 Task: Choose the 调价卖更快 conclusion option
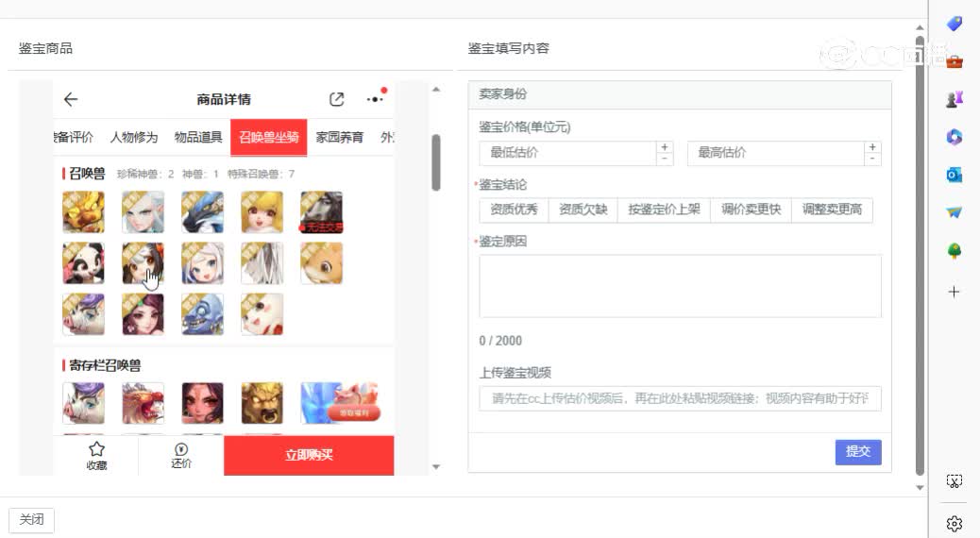[x=751, y=210]
